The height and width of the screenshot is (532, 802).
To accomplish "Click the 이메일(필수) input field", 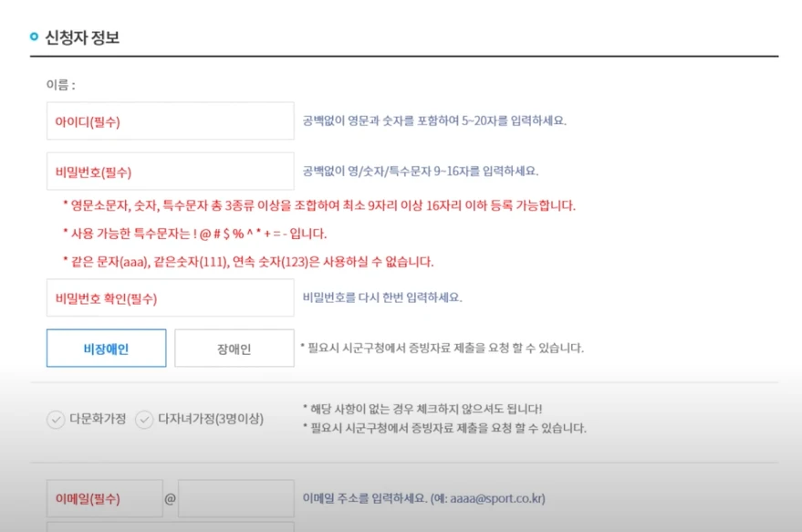I will 105,498.
